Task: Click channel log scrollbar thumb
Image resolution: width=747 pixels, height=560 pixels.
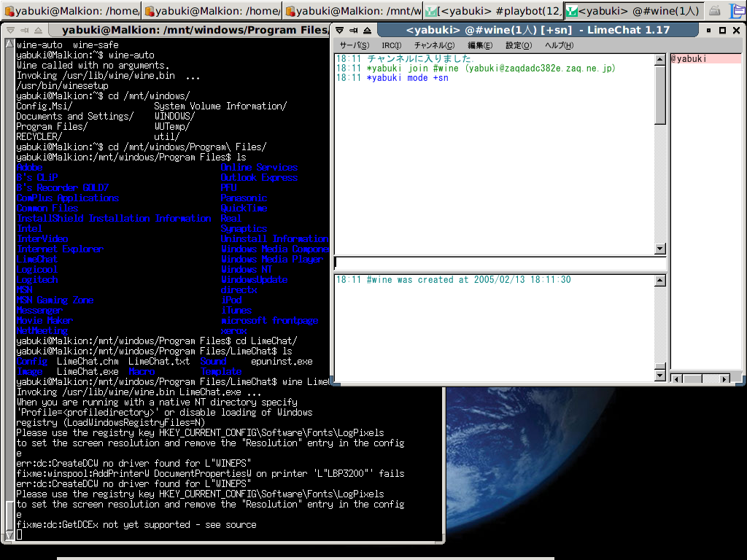Action: point(659,95)
